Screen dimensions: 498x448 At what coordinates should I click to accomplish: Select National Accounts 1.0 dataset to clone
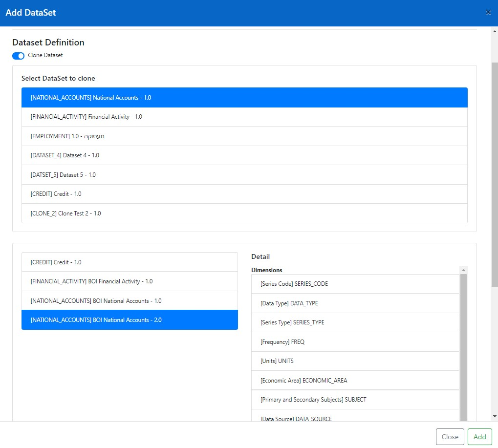[244, 98]
